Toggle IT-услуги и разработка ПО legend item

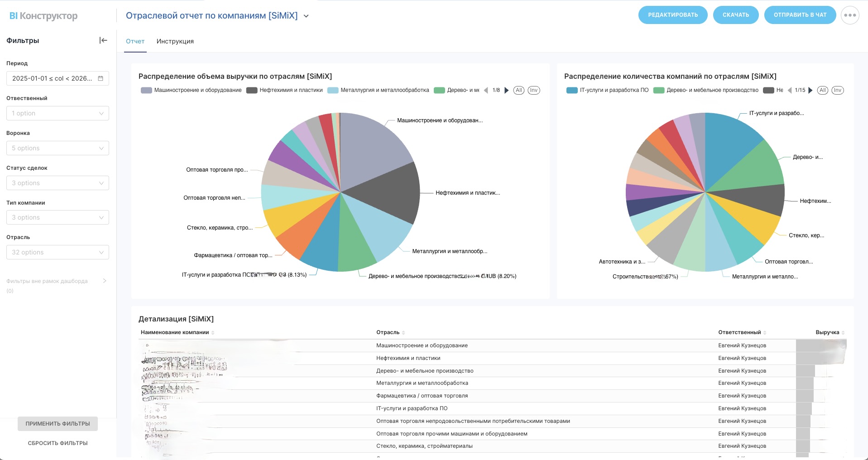point(607,90)
